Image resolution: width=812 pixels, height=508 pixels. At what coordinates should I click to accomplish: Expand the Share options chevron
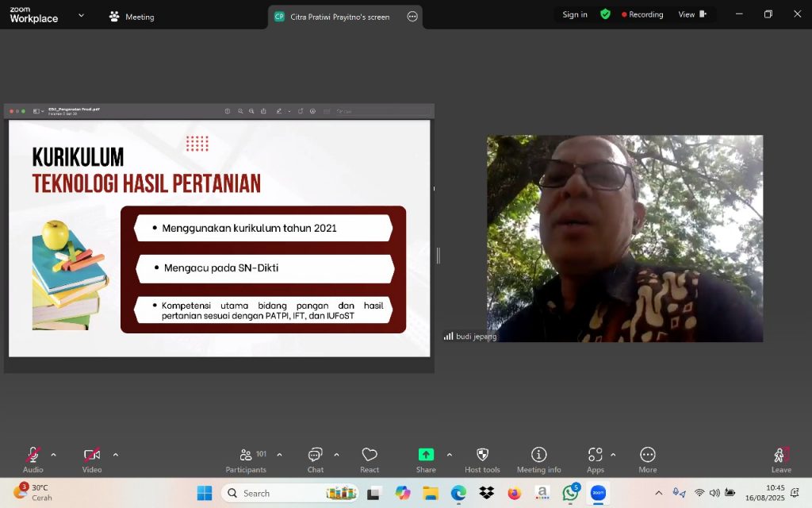pos(450,455)
